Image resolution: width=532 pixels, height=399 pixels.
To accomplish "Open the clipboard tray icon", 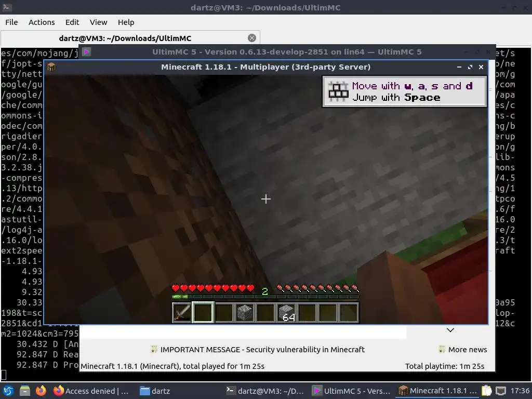I will (x=486, y=391).
